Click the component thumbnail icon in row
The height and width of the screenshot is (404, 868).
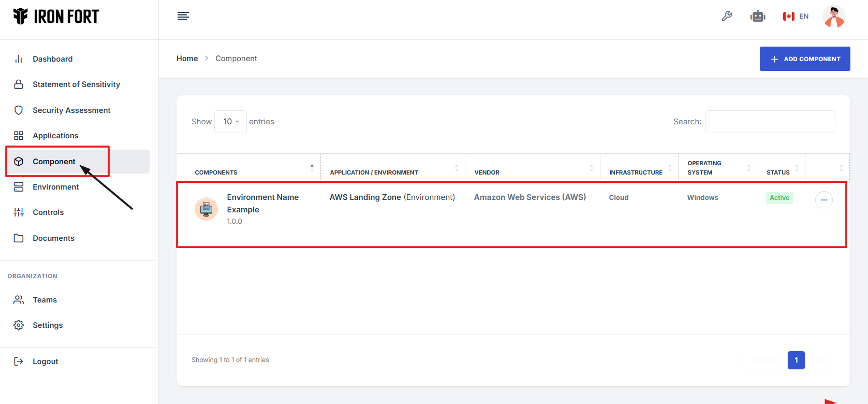tap(206, 209)
